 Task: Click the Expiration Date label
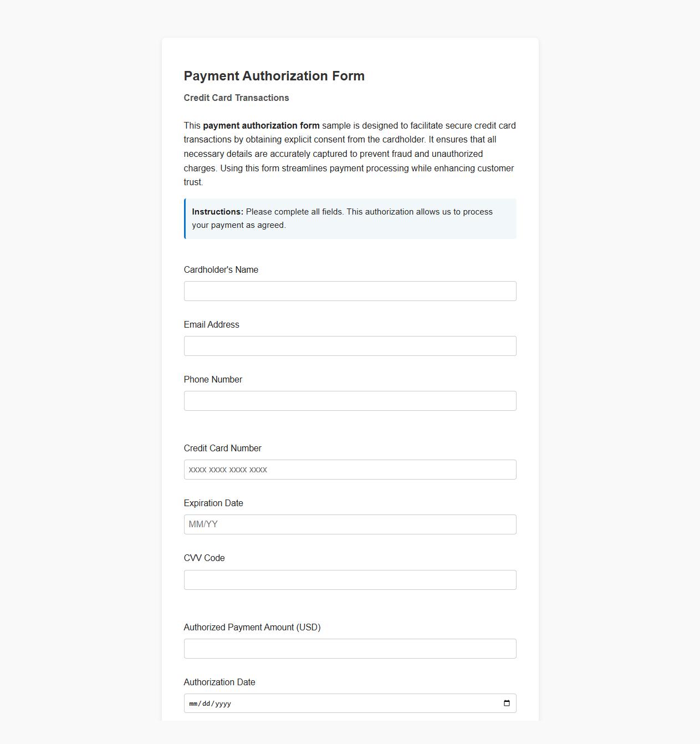click(213, 503)
